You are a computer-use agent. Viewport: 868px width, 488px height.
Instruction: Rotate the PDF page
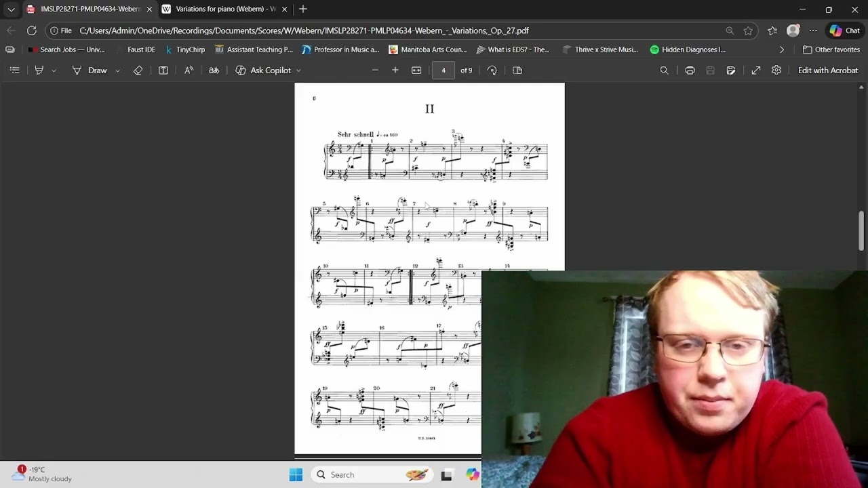coord(492,70)
